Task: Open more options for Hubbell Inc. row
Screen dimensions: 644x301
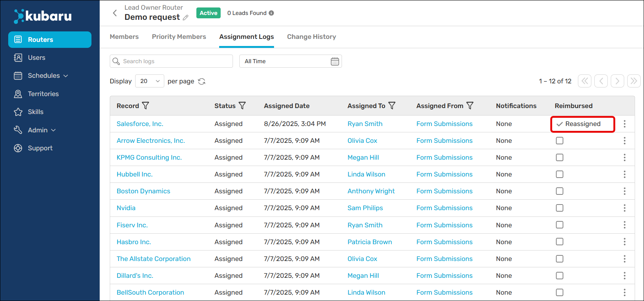Action: (625, 174)
